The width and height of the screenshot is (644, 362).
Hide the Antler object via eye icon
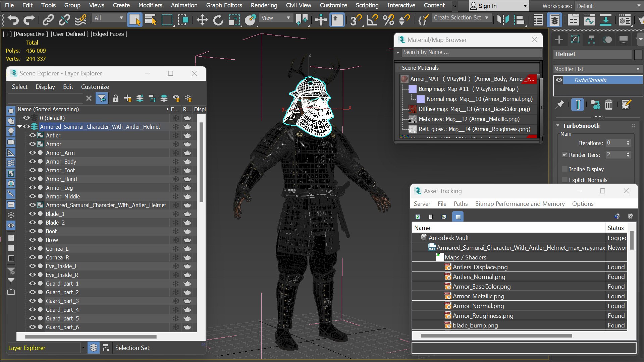click(32, 135)
